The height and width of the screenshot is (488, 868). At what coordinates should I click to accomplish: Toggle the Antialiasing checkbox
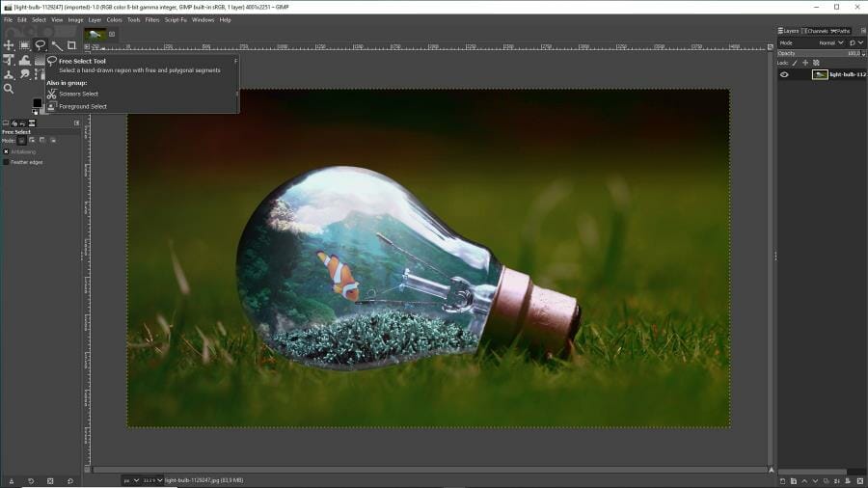click(6, 151)
